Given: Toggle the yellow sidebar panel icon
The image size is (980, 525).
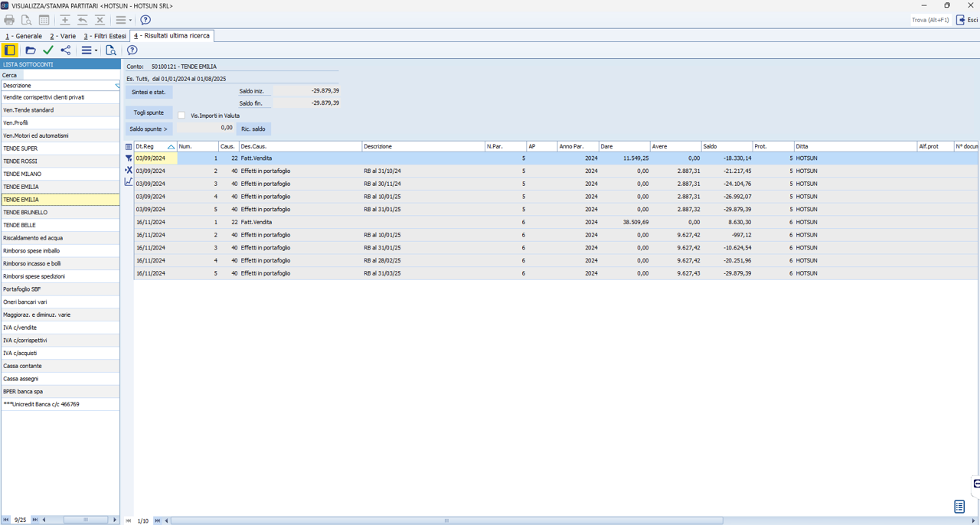Looking at the screenshot, I should tap(10, 51).
